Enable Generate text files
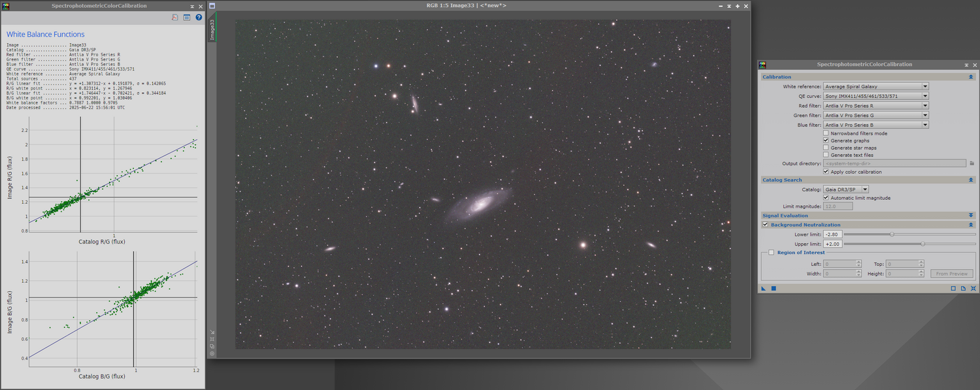 coord(826,155)
